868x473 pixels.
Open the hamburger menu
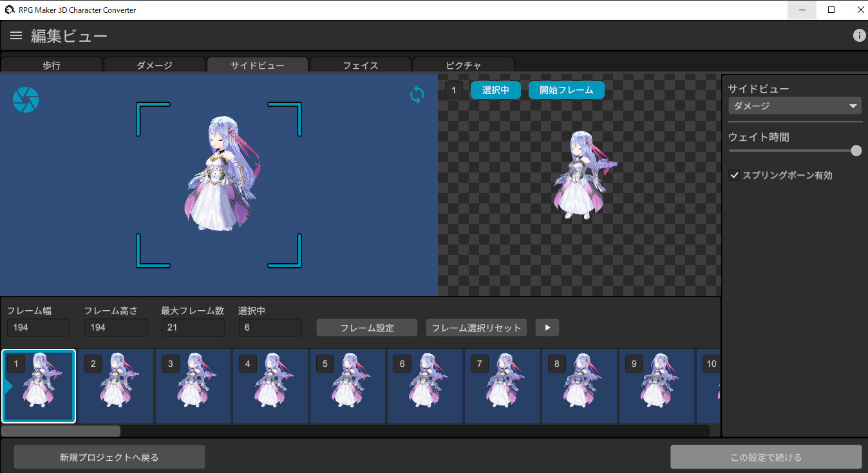coord(16,36)
